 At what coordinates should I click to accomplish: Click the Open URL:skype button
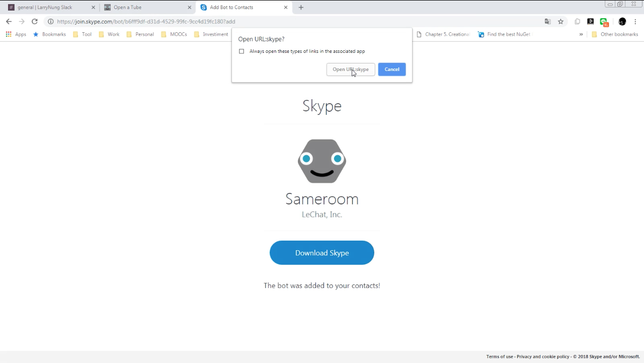351,69
